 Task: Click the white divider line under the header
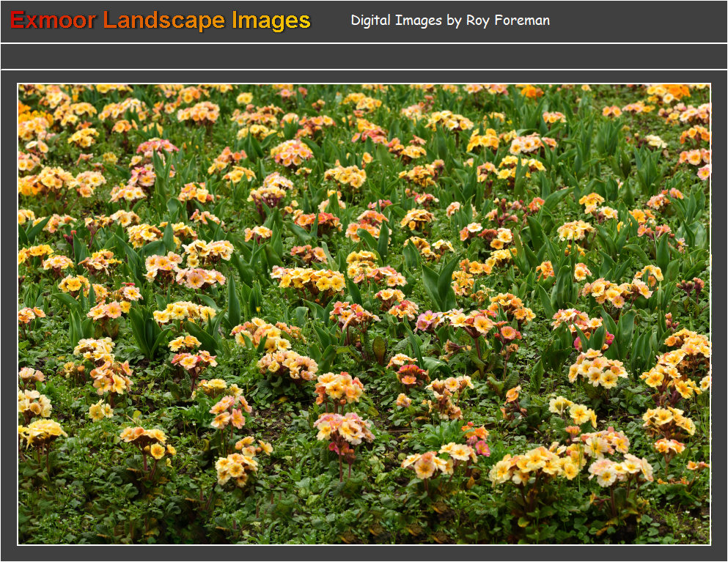point(364,43)
